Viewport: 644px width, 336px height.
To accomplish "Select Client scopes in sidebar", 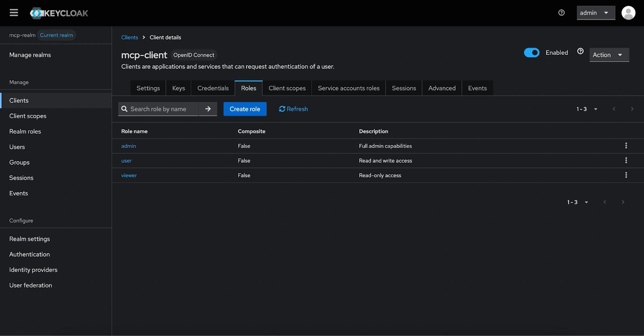I will click(x=56, y=116).
